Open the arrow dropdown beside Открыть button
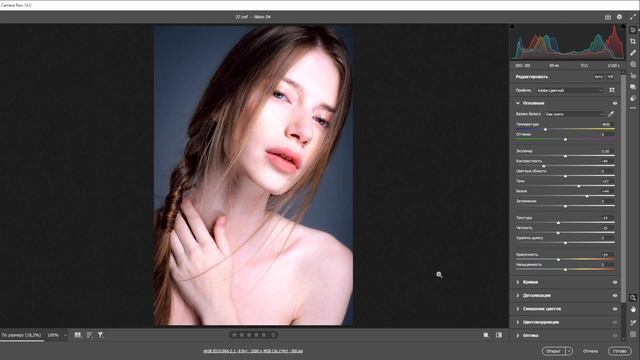This screenshot has width=640, height=360. pos(569,351)
